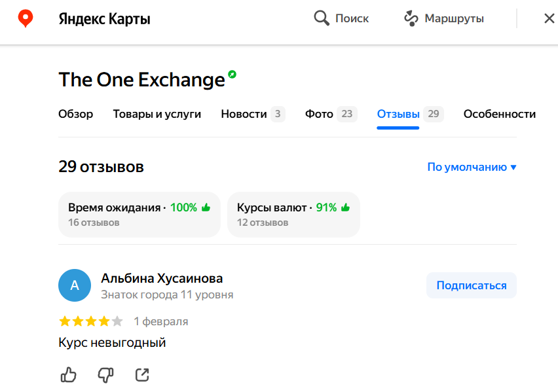The height and width of the screenshot is (392, 558).
Task: Dislike the review with thumbs down icon
Action: (x=105, y=375)
